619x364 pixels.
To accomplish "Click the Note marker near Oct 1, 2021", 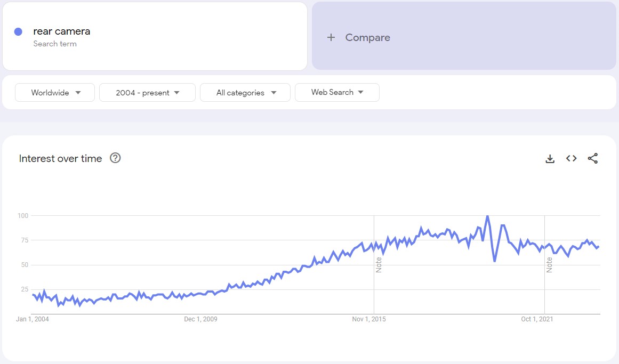I will point(549,265).
